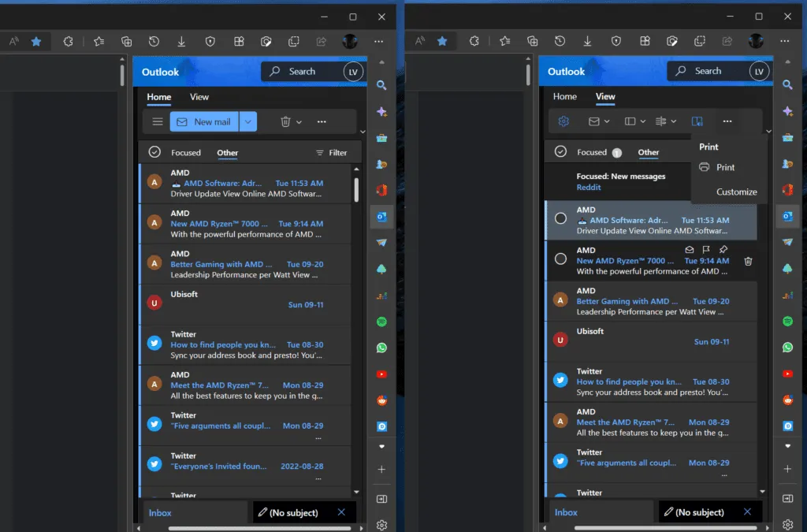
Task: Click the sidebar search icon
Action: tap(787, 84)
